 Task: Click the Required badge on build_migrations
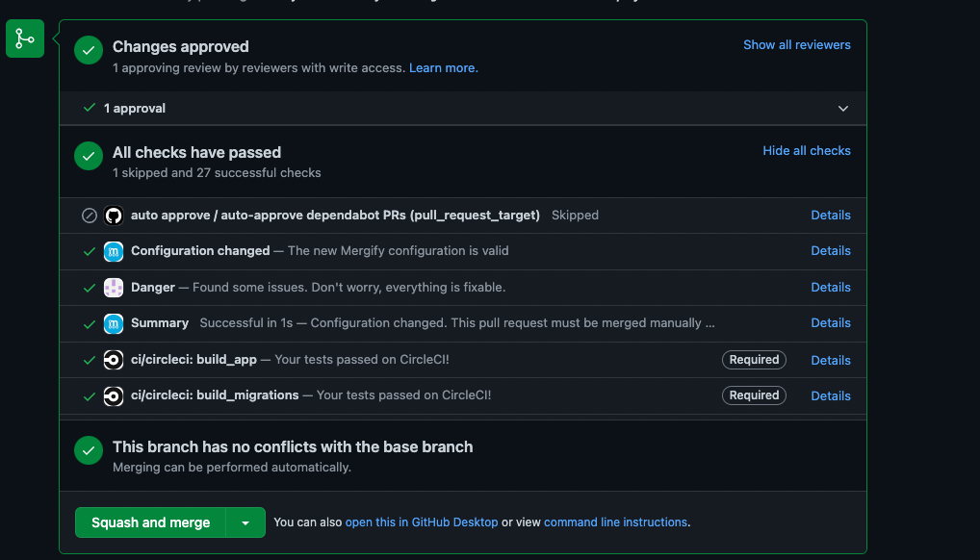point(754,395)
